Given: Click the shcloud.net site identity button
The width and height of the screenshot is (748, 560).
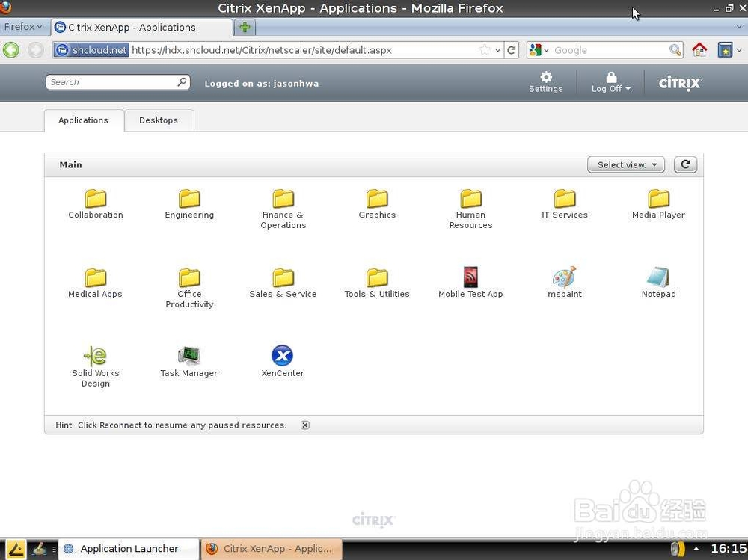Looking at the screenshot, I should (x=91, y=49).
